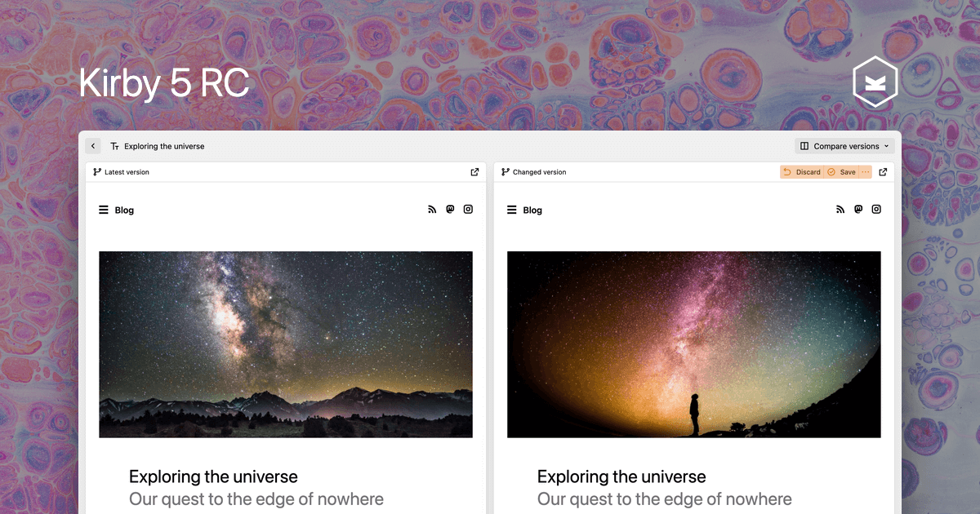Click the Kirby hexagon logo
The width and height of the screenshot is (980, 514).
point(875,83)
